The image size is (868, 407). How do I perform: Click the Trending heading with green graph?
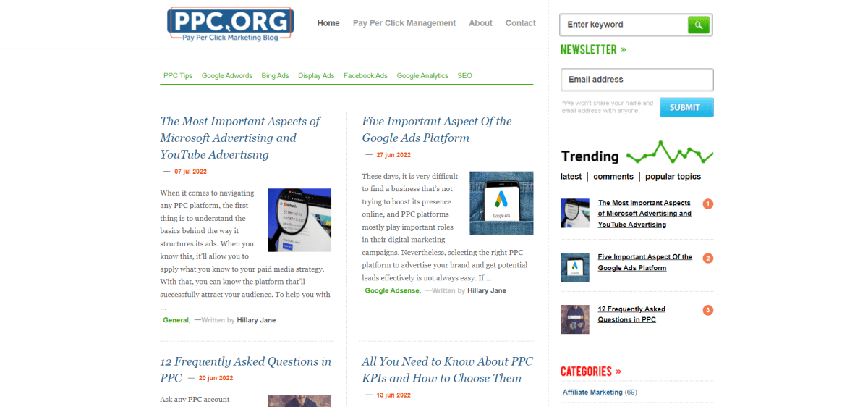click(x=637, y=154)
